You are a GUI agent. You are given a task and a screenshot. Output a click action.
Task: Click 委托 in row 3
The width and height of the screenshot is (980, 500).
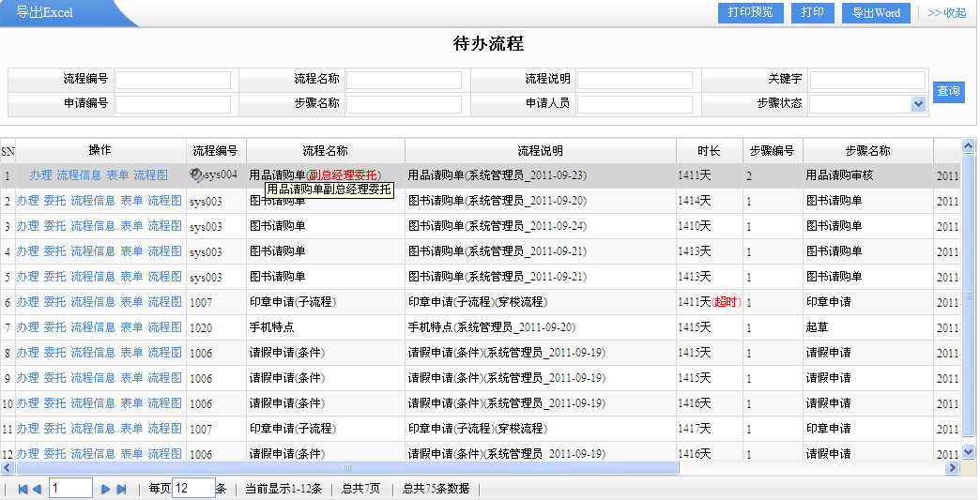pos(54,226)
